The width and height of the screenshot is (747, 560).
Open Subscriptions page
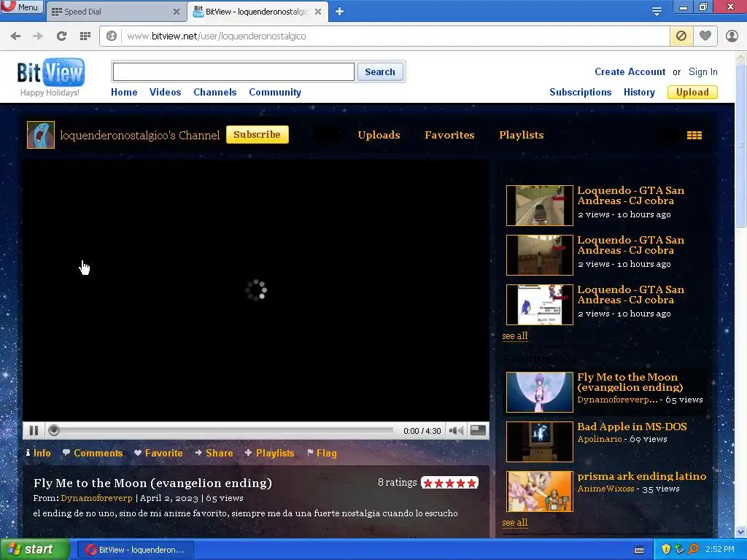(580, 93)
